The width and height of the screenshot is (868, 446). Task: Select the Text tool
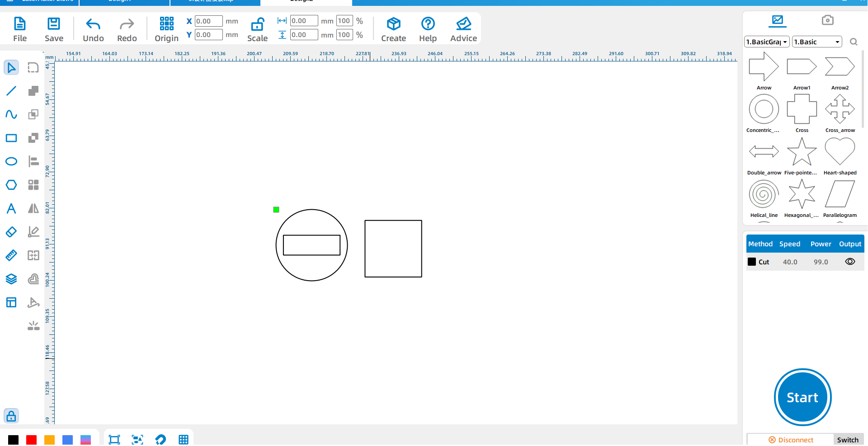coord(11,208)
